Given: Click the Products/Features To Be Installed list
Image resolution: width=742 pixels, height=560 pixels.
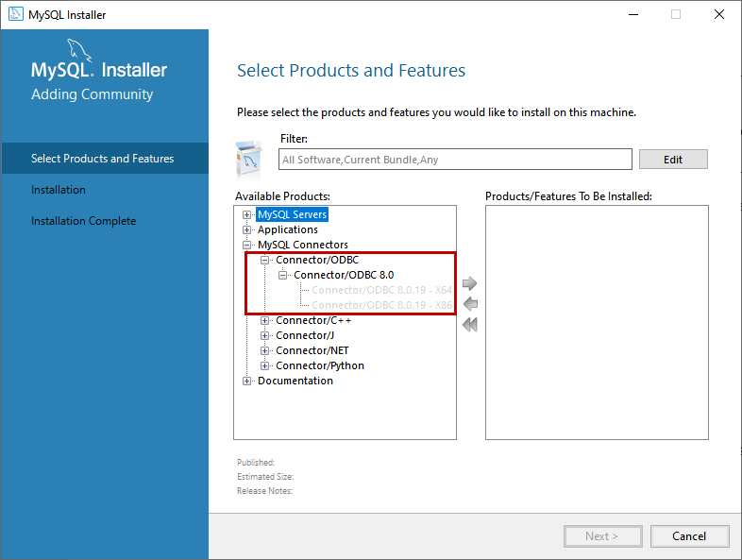Looking at the screenshot, I should 597,322.
